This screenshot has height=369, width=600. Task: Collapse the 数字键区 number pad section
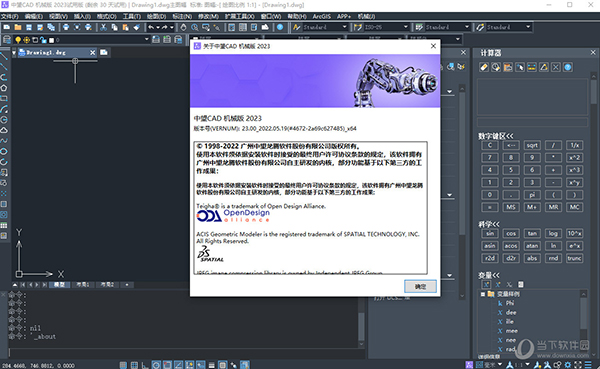click(x=496, y=136)
